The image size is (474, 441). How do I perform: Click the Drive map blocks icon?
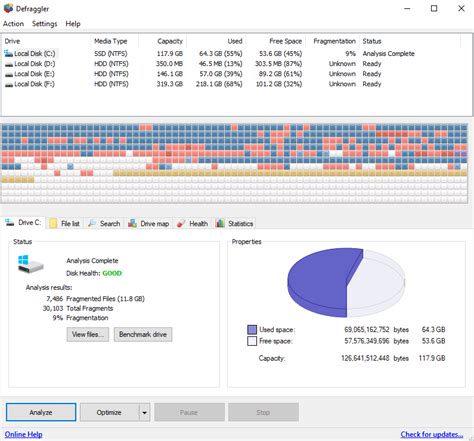[132, 223]
